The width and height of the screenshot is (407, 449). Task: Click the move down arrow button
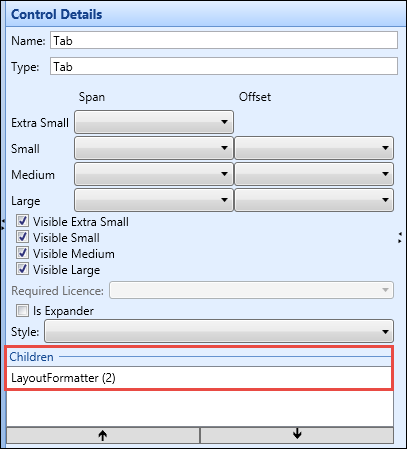pyautogui.click(x=297, y=435)
